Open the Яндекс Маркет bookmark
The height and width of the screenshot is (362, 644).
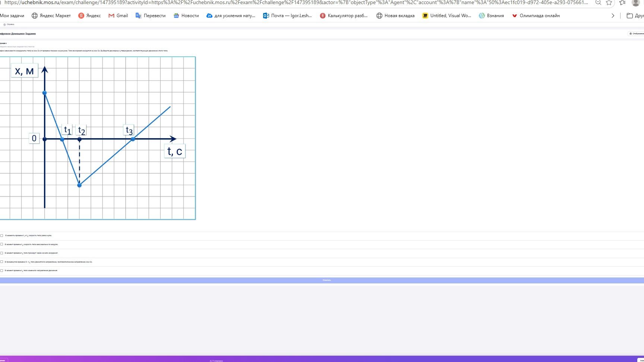coord(51,16)
